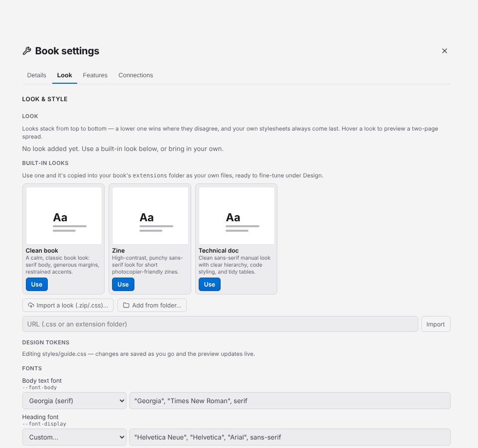This screenshot has height=448, width=478.
Task: Click the wrench icon beside Book settings
Action: (27, 51)
